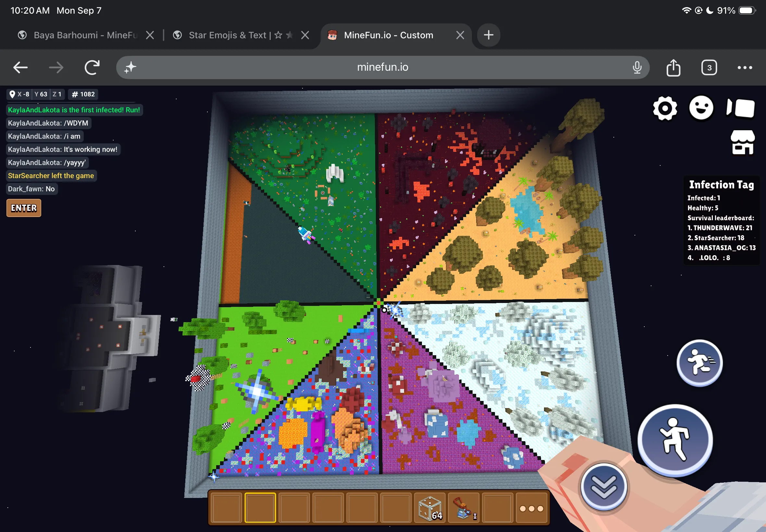Click the room number # 1082

(x=83, y=94)
